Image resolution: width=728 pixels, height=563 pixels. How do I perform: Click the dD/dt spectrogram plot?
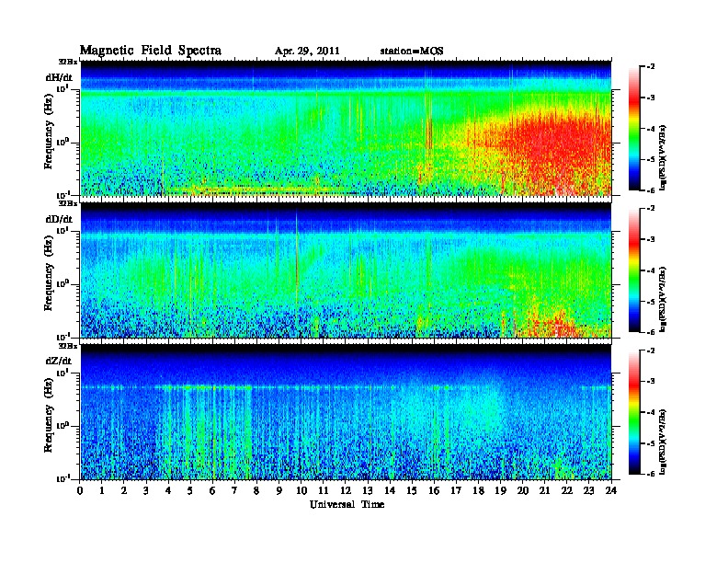[346, 270]
